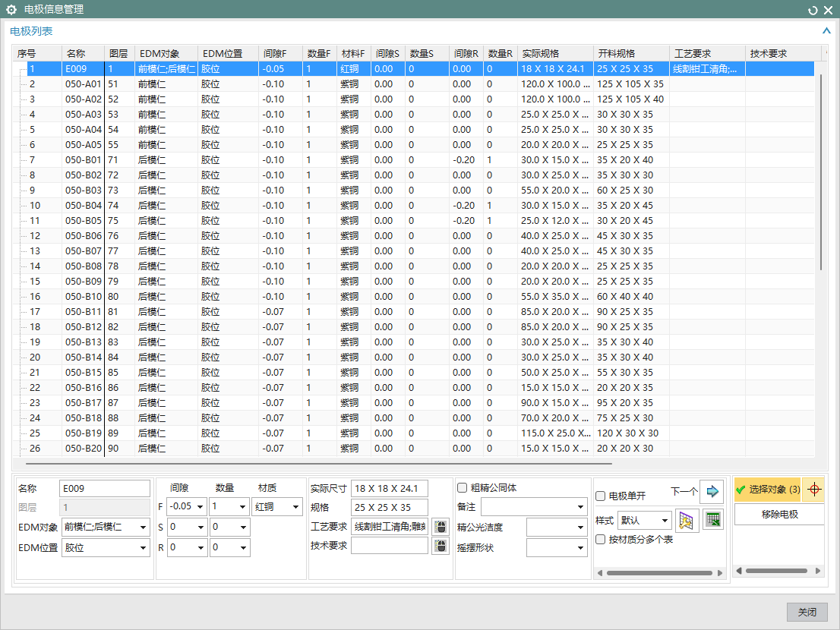
Task: Open style settings with the wrench grid icon
Action: [686, 520]
